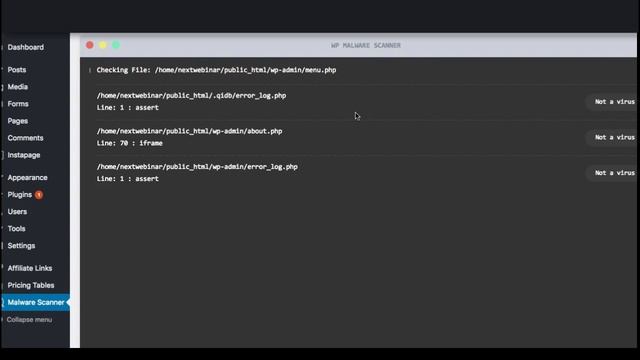The height and width of the screenshot is (360, 640).
Task: Open the Appearance menu
Action: (27, 178)
